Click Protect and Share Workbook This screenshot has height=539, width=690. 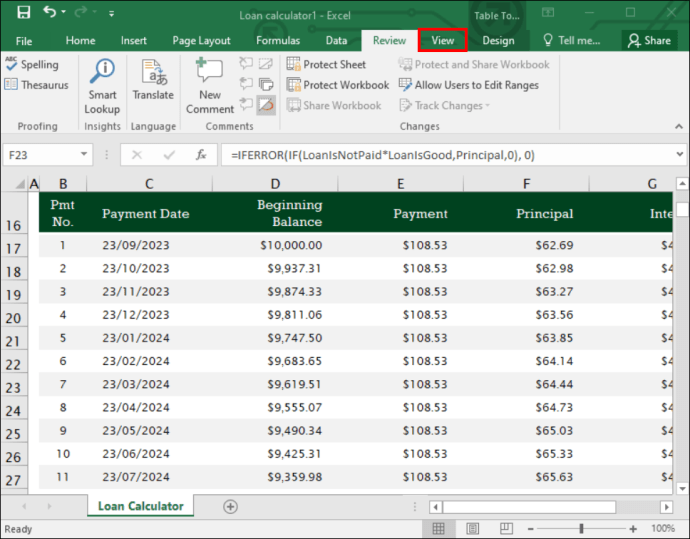tap(474, 65)
